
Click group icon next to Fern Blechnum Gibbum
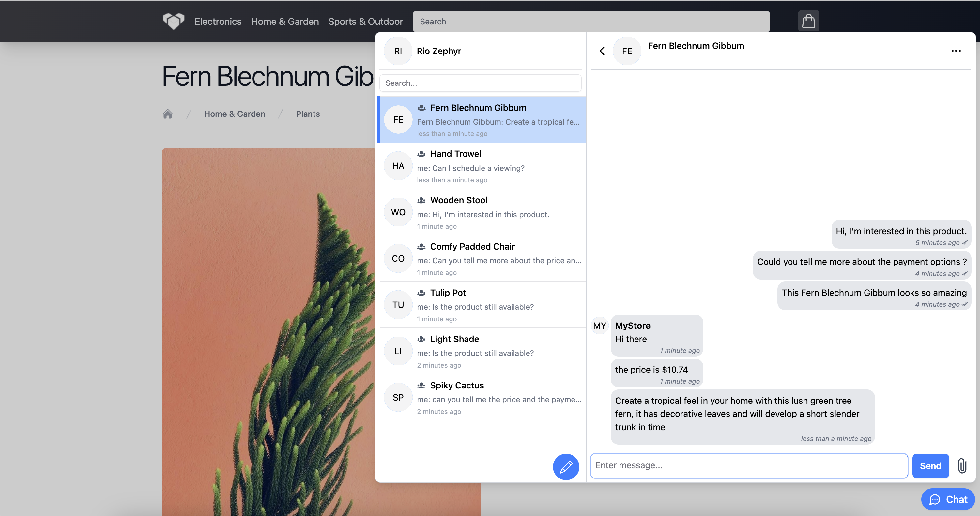pyautogui.click(x=421, y=108)
